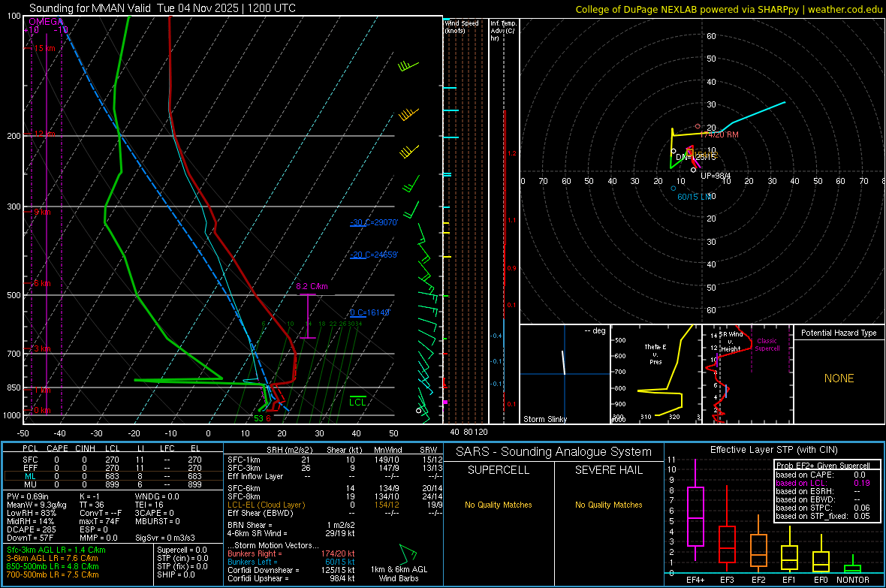Click the 'Sounding for MMAN Valid' title text

coord(90,8)
